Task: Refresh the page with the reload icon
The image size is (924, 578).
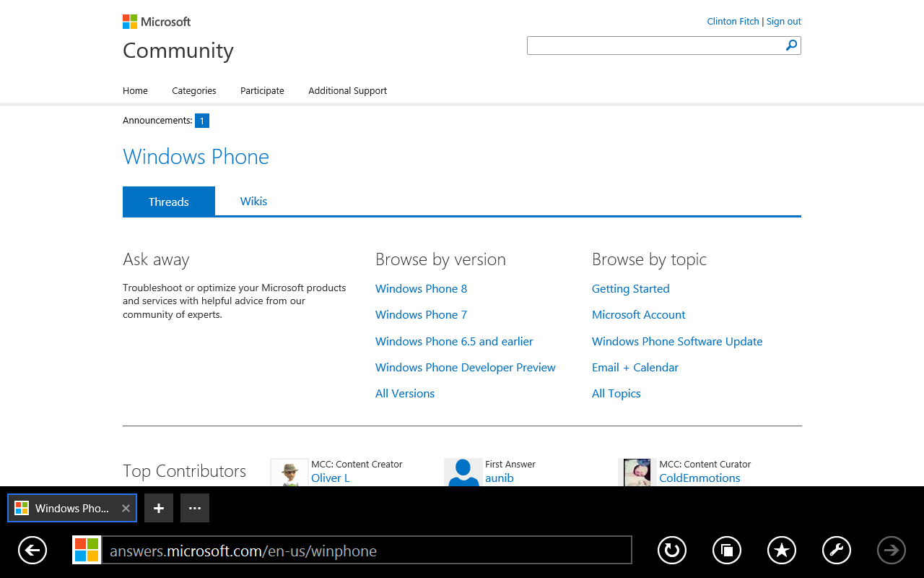Action: tap(672, 551)
